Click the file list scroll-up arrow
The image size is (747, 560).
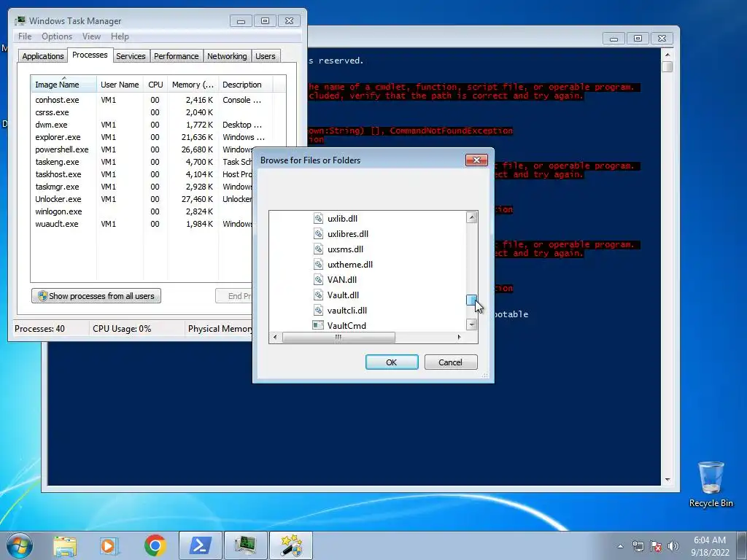pos(472,217)
